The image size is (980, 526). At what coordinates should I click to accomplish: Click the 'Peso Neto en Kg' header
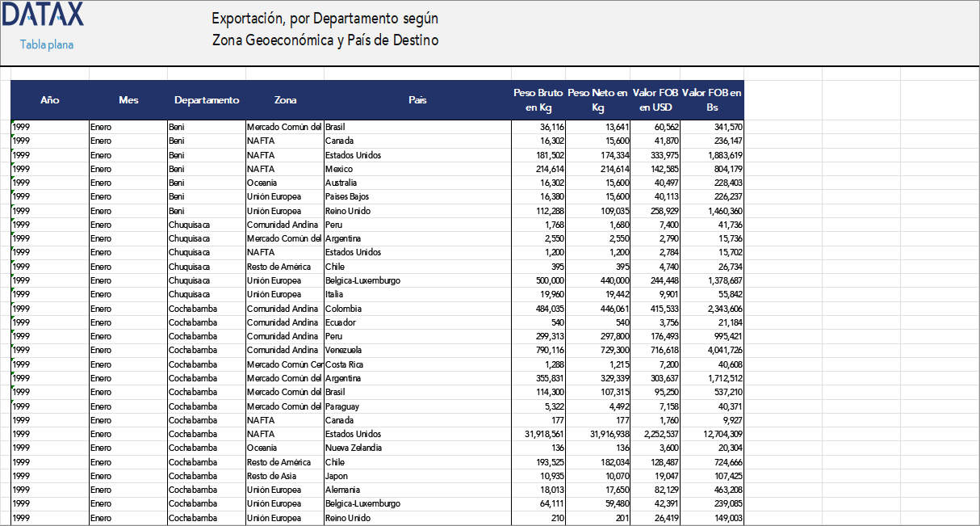[597, 100]
